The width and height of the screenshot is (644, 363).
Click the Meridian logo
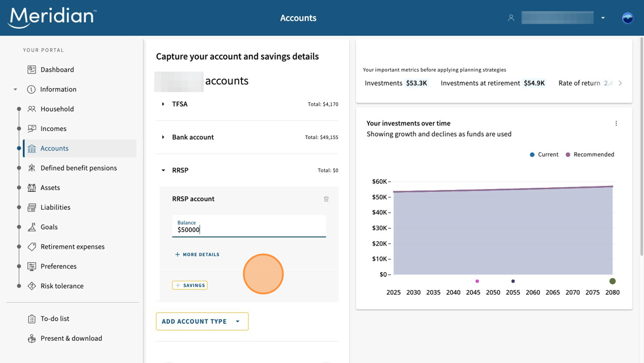click(52, 18)
